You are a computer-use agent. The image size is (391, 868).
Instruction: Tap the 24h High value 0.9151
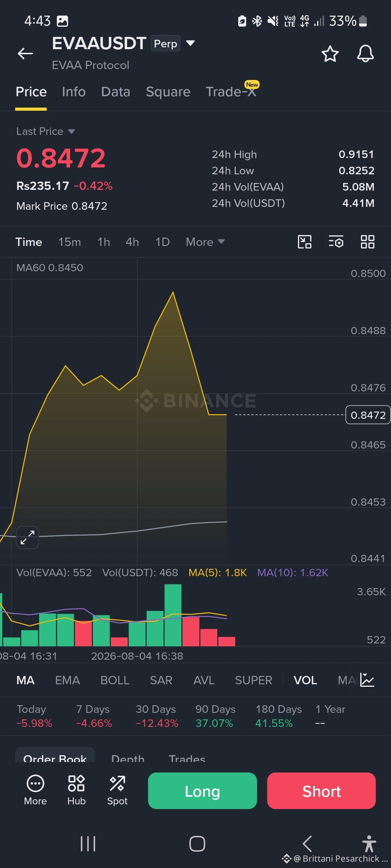356,154
